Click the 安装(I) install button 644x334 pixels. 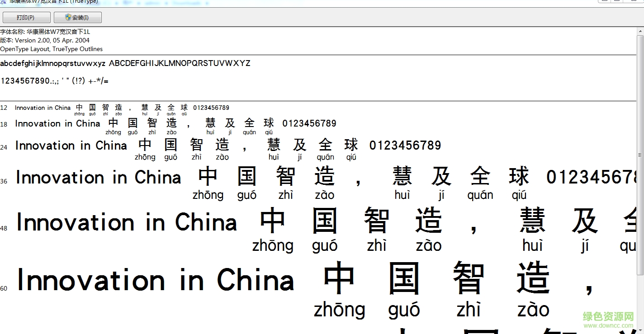(x=77, y=17)
